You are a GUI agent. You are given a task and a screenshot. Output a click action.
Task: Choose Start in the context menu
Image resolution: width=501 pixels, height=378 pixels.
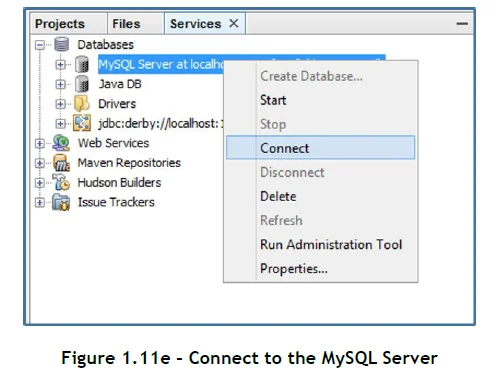[x=321, y=100]
